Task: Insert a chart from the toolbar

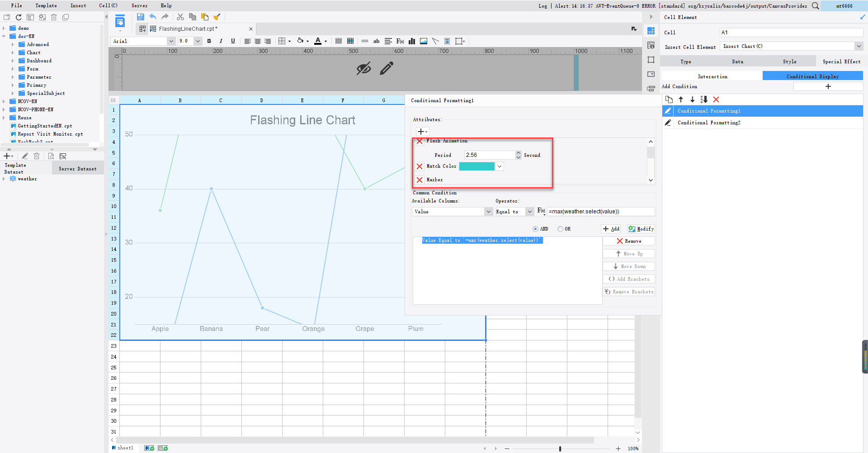Action: pyautogui.click(x=412, y=41)
